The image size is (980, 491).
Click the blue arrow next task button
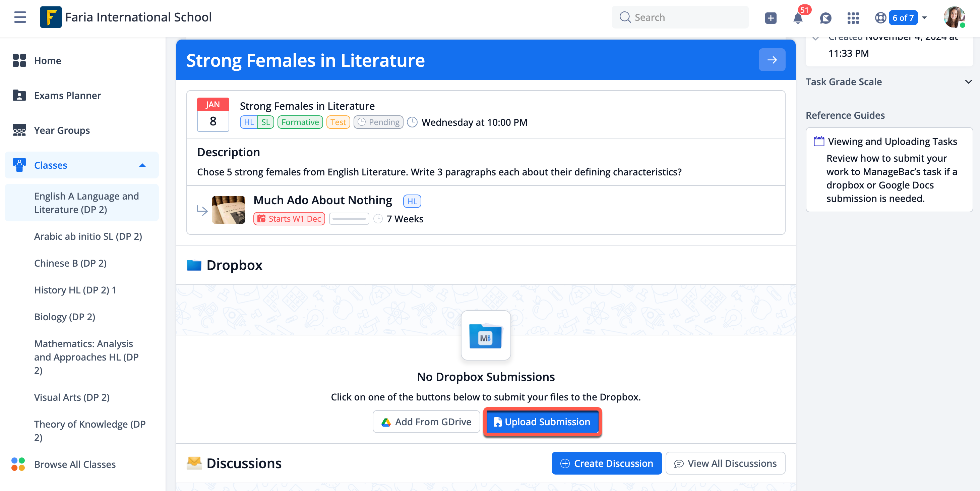(x=772, y=60)
